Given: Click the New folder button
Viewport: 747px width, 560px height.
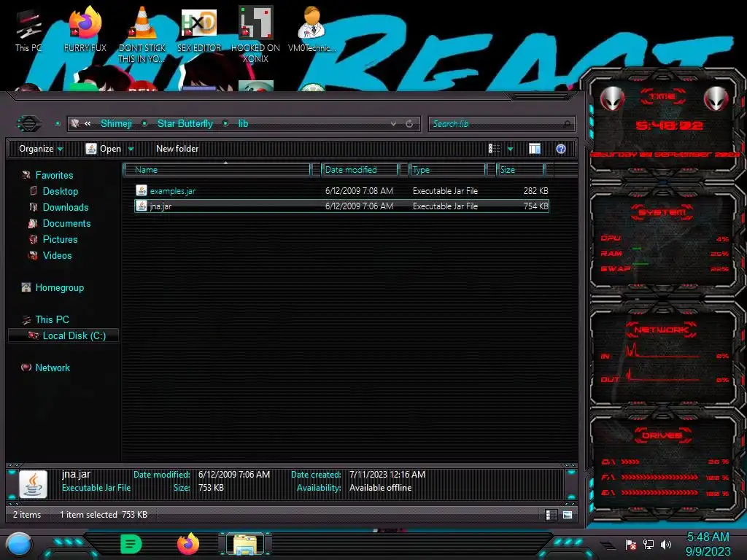Looking at the screenshot, I should coord(177,149).
